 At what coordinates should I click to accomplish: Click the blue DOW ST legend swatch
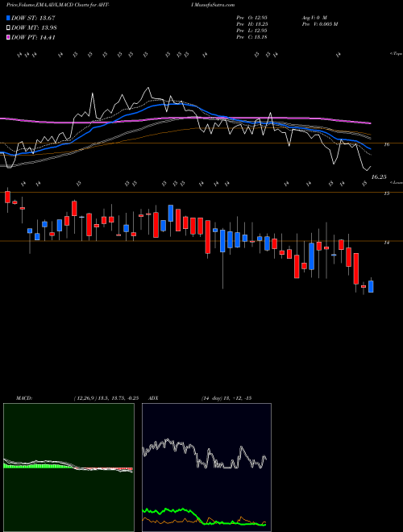[9, 18]
